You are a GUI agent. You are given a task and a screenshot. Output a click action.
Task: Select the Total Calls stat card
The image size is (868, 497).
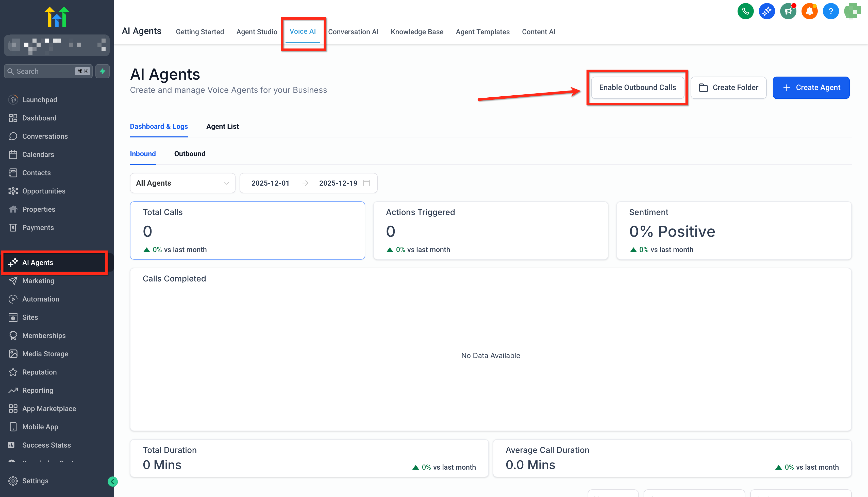(x=247, y=230)
